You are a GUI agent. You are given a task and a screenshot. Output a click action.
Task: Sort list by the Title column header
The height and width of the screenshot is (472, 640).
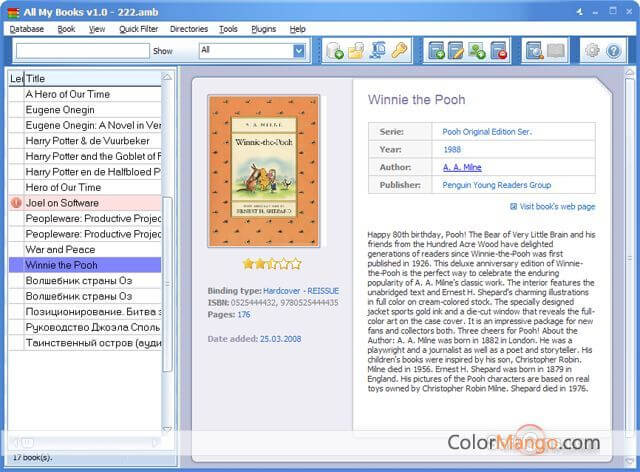pyautogui.click(x=93, y=78)
